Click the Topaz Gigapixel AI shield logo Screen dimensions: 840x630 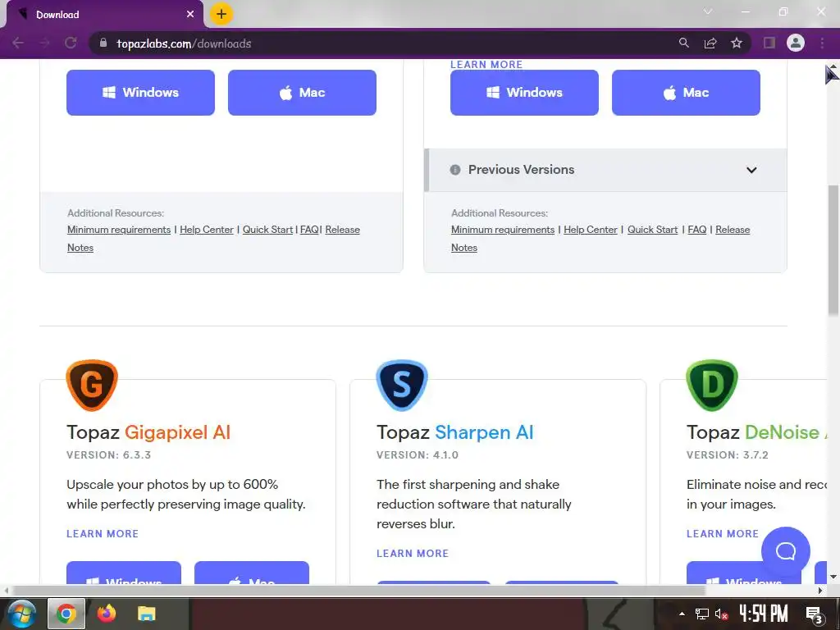92,386
